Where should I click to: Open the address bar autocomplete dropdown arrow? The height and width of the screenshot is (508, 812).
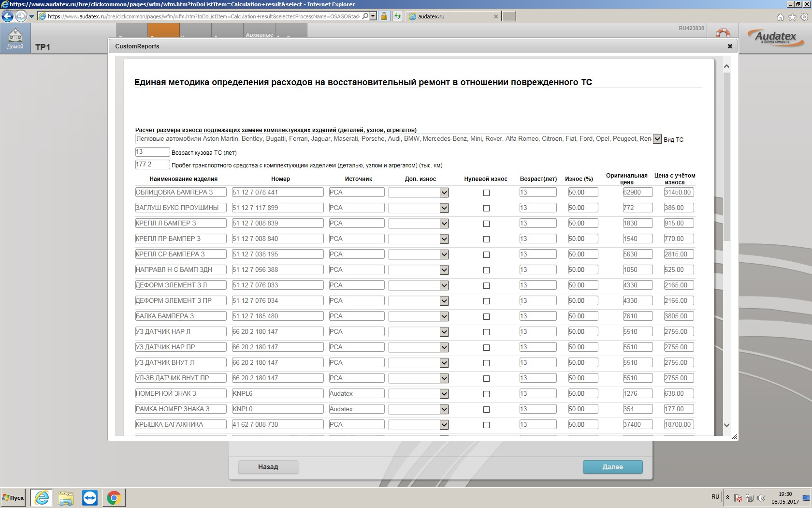373,16
